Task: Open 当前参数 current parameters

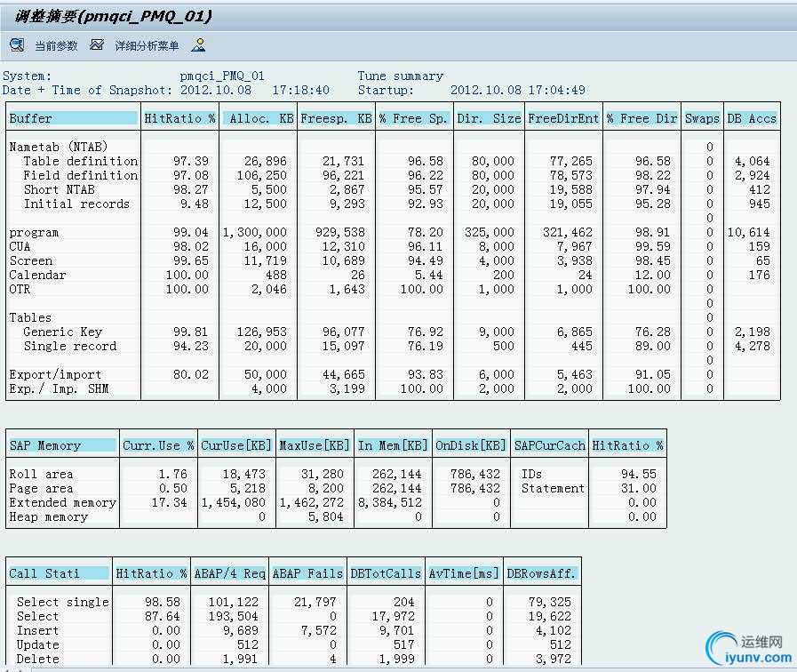Action: pos(56,46)
